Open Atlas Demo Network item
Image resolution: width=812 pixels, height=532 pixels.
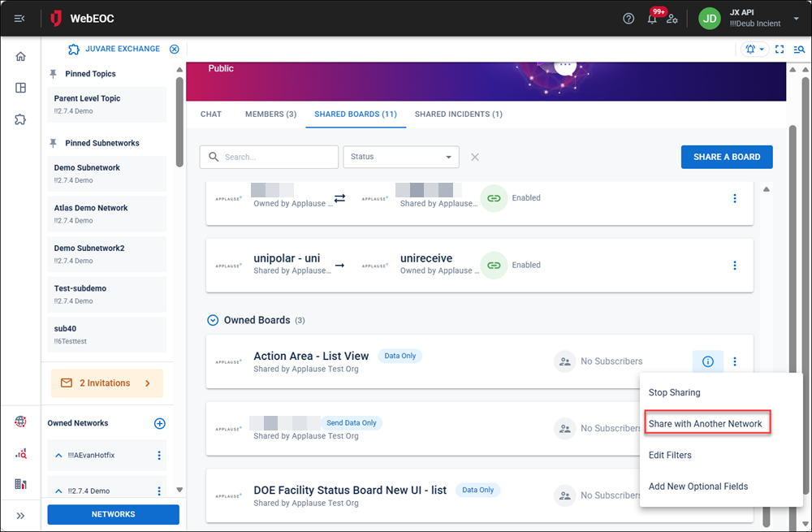106,214
